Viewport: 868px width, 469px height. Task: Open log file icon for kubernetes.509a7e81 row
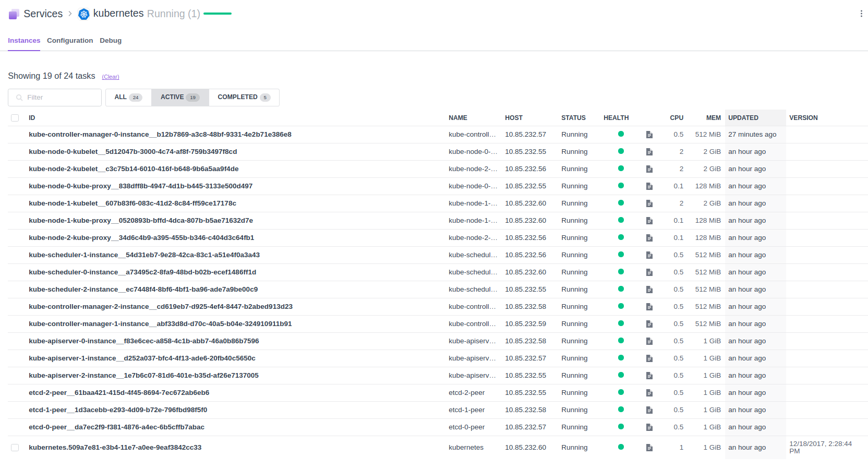click(649, 448)
